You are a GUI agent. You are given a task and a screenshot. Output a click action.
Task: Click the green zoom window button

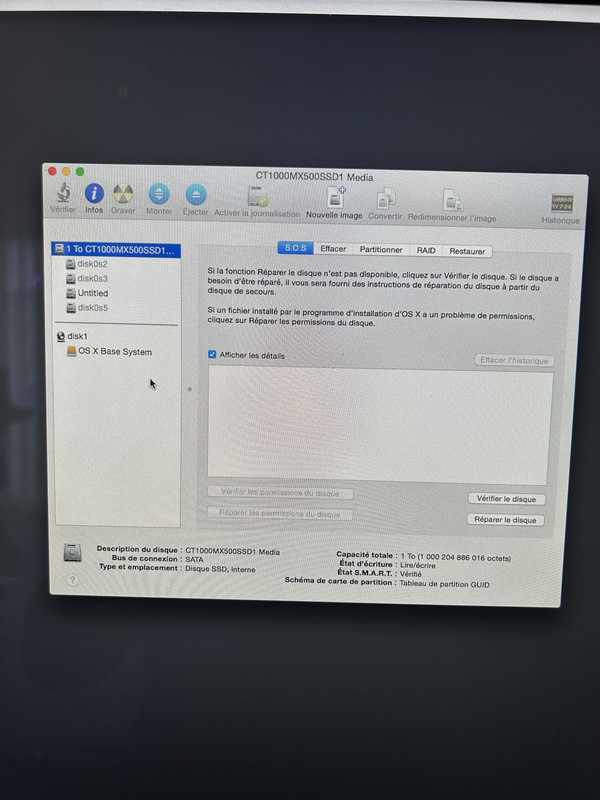coord(80,171)
